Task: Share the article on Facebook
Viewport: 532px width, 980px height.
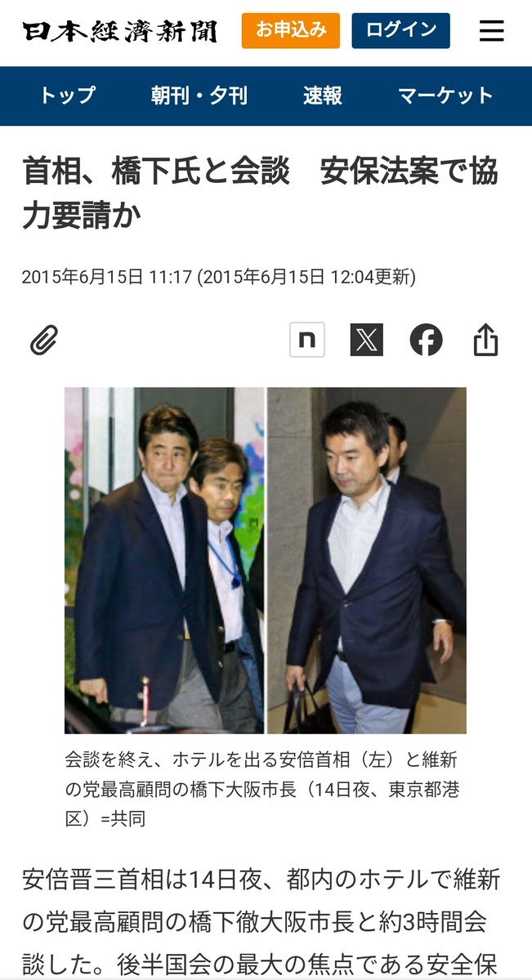Action: 426,340
